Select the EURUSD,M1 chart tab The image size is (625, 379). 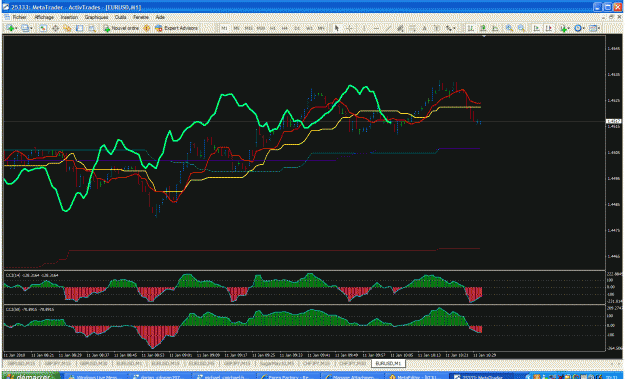(x=389, y=363)
